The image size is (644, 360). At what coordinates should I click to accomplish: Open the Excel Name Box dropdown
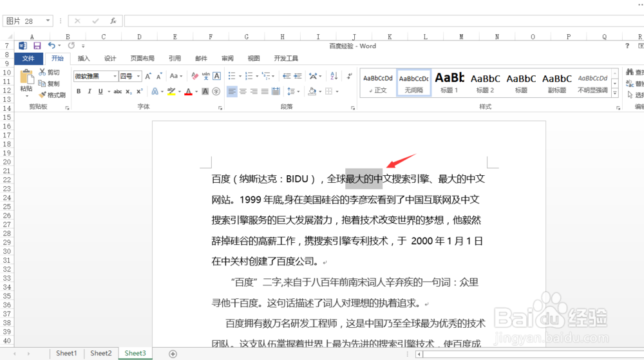48,21
